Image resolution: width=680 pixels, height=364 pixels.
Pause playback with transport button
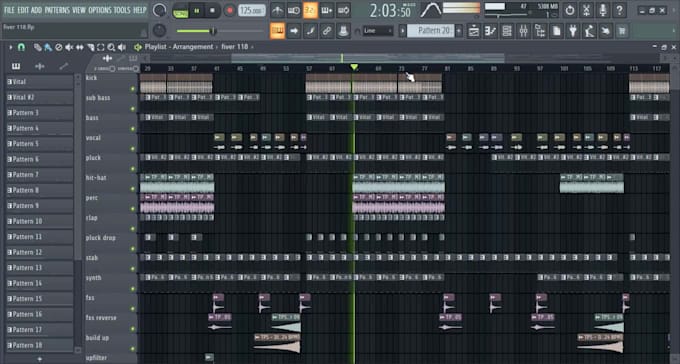click(x=196, y=11)
